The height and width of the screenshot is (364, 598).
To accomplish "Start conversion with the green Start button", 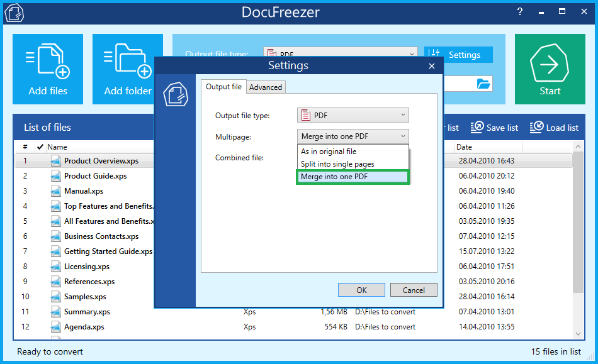I will [x=550, y=69].
